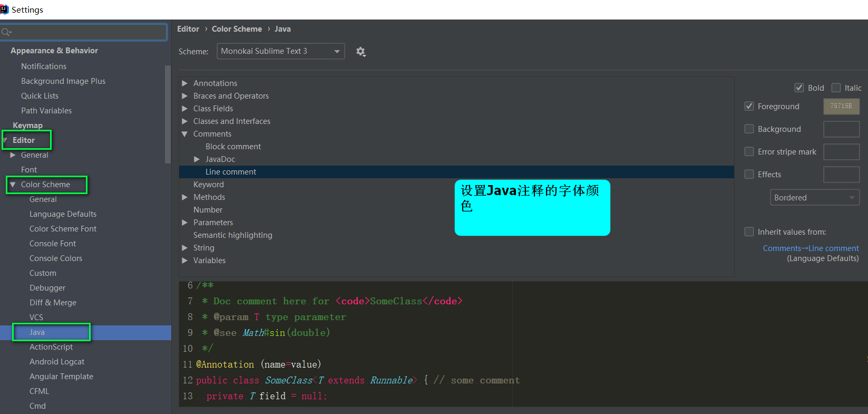Select Block comment attribute
The height and width of the screenshot is (414, 868).
tap(233, 147)
